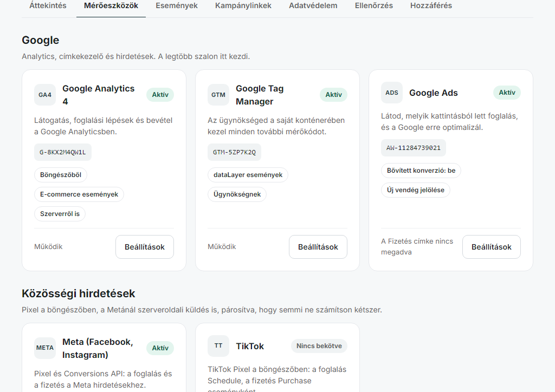Viewport: 555px width, 392px height.
Task: Open the Adatvédelem tab
Action: (313, 5)
